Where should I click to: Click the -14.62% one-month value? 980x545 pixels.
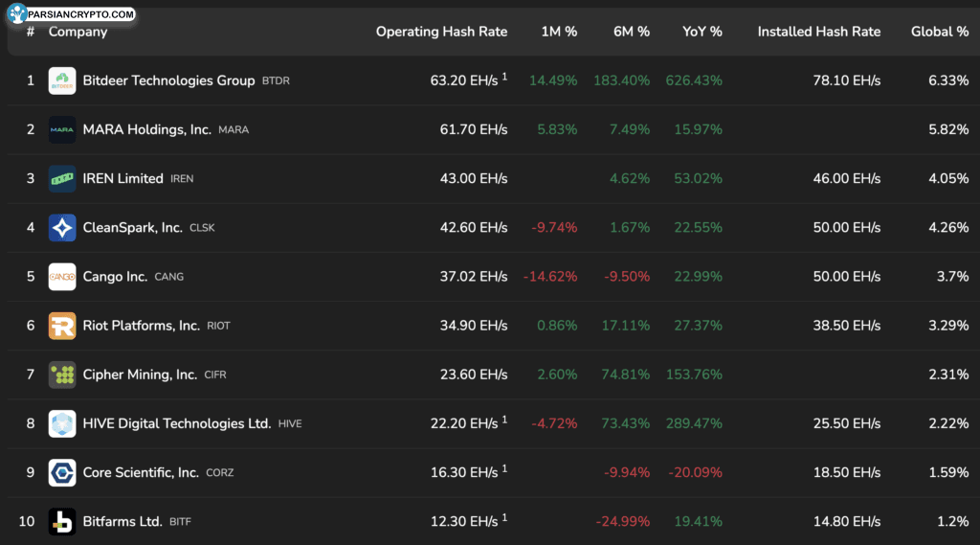pyautogui.click(x=550, y=277)
